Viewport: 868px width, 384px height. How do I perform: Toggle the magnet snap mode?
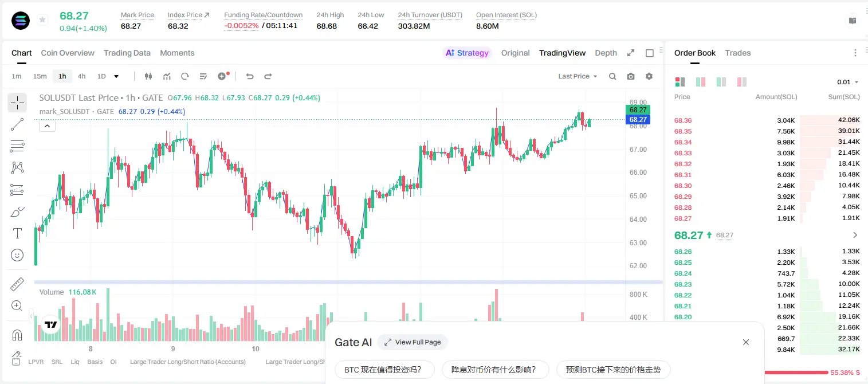coord(17,335)
